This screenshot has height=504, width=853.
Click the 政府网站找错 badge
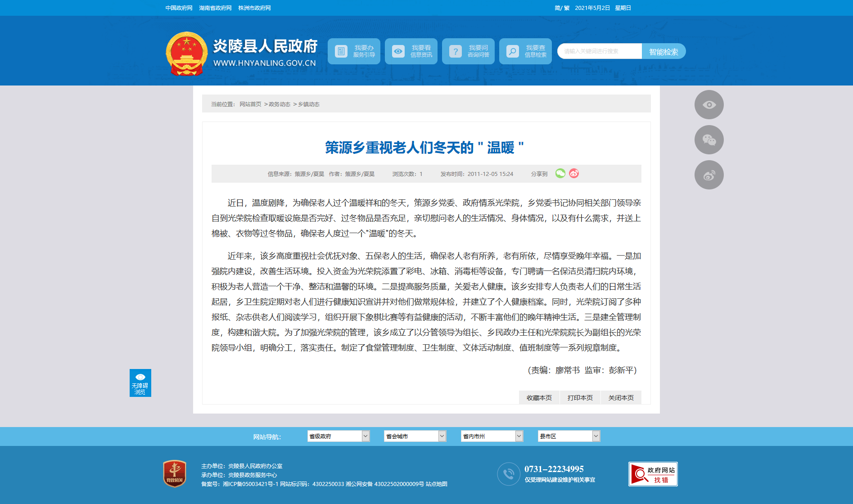[x=653, y=474]
